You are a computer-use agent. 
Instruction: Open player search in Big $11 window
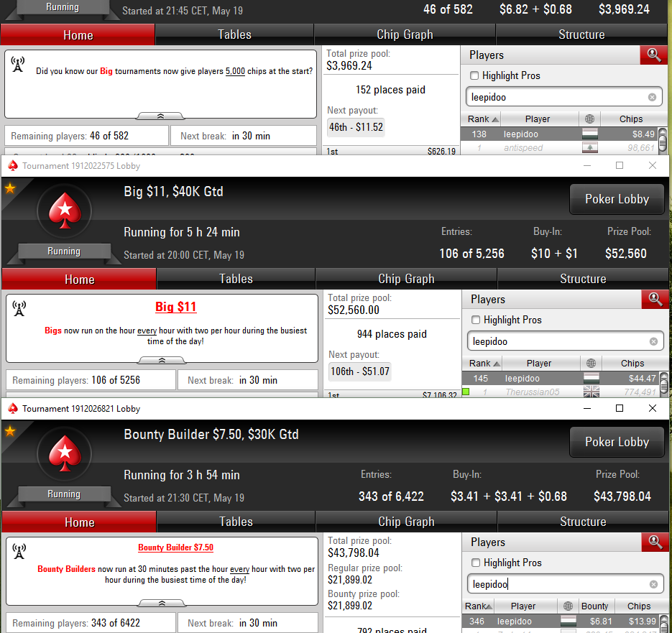pyautogui.click(x=655, y=299)
